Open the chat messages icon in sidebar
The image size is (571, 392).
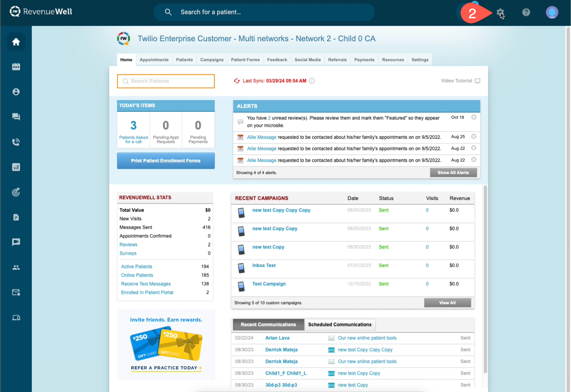click(x=16, y=117)
